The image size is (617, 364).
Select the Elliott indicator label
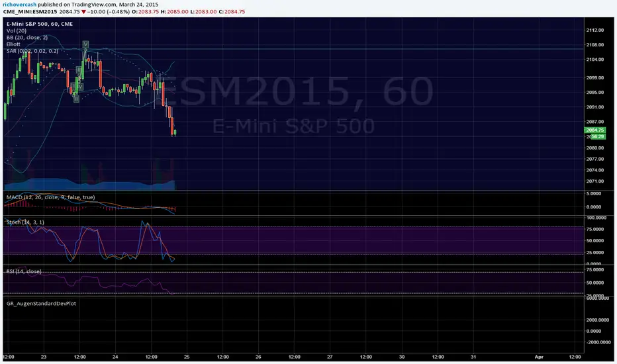click(13, 44)
